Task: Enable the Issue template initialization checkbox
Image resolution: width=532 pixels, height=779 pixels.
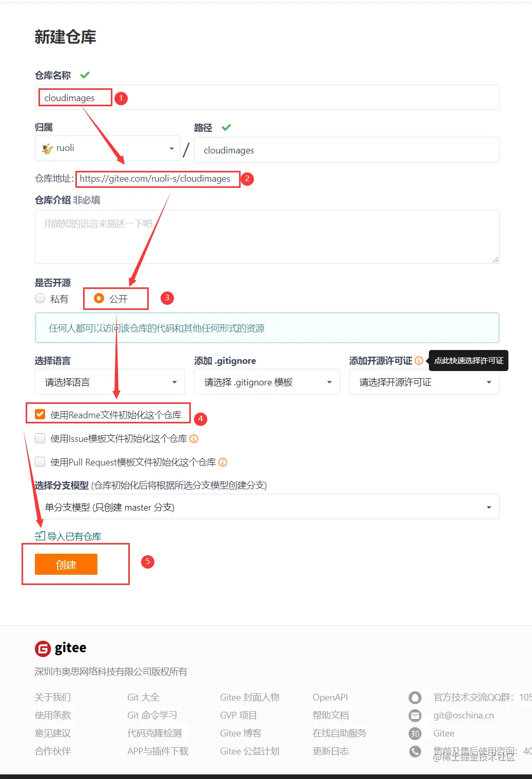Action: [x=40, y=438]
